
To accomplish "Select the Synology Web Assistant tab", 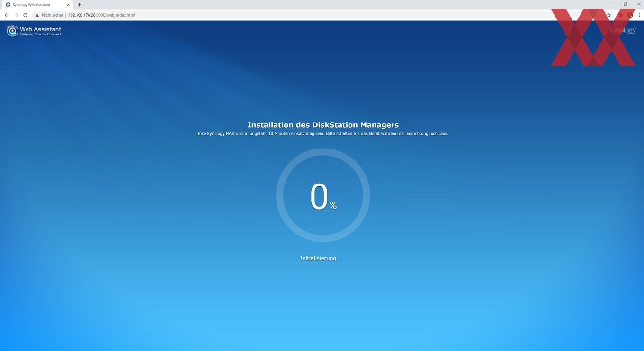I will (37, 5).
